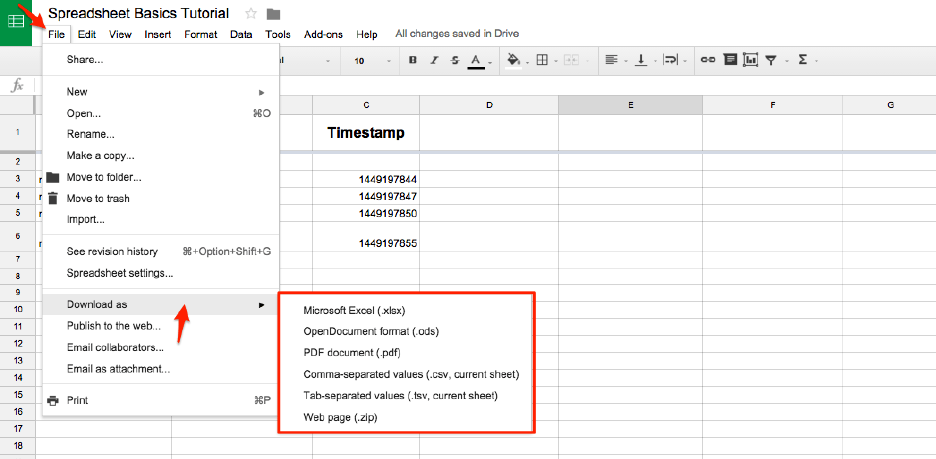Select See revision history
Viewport: 936px width, 459px height.
161,252
